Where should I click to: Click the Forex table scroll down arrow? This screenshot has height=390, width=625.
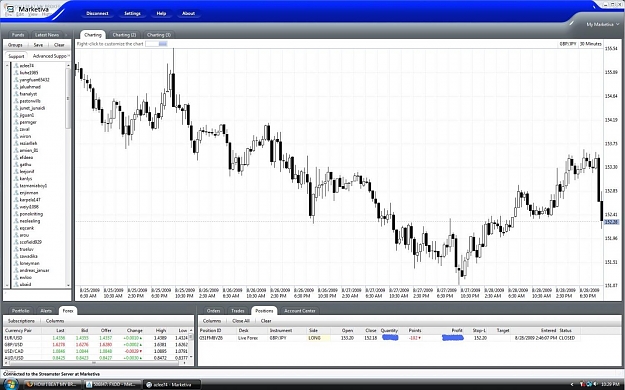[191, 357]
